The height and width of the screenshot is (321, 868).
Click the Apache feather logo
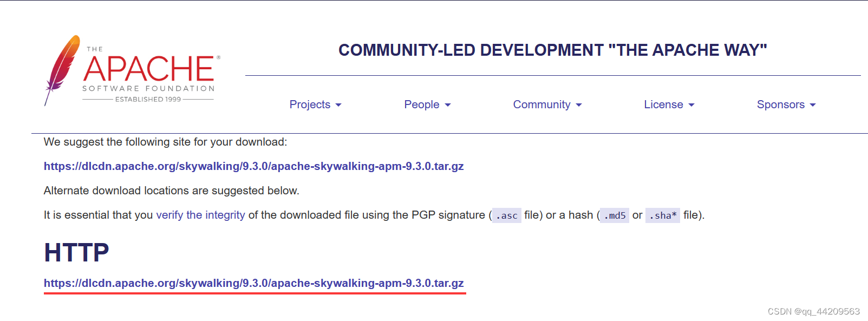pos(62,70)
